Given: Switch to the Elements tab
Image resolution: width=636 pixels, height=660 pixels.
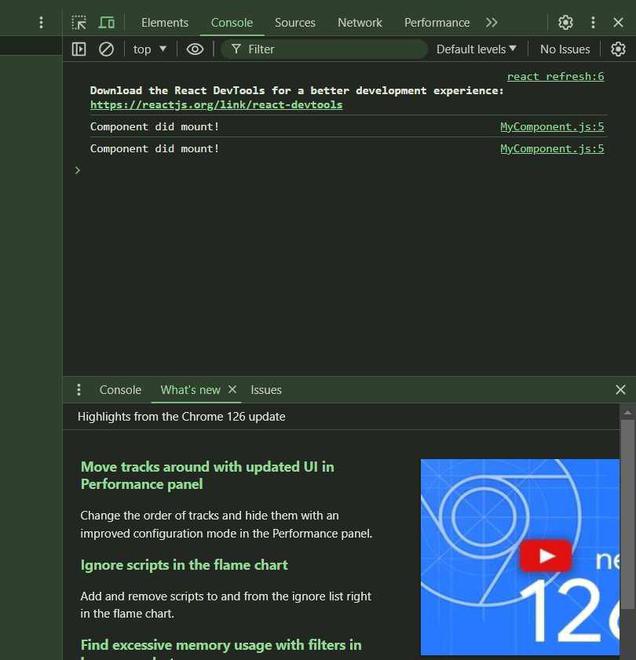Looking at the screenshot, I should click(x=165, y=22).
